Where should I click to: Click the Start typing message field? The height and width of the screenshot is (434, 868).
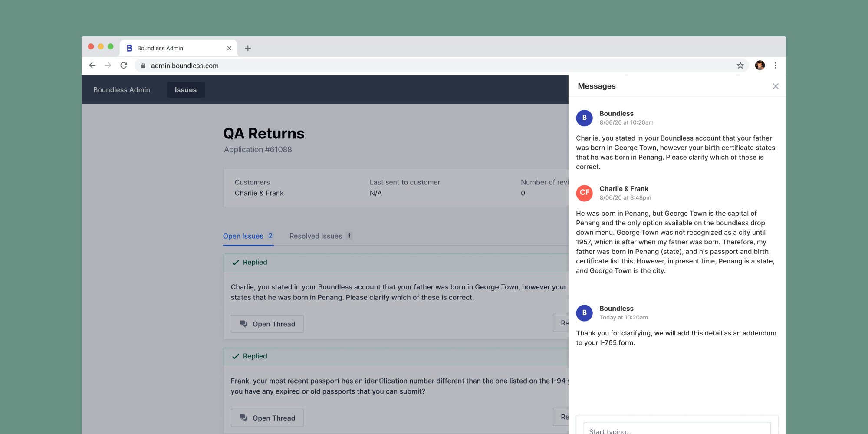(677, 429)
